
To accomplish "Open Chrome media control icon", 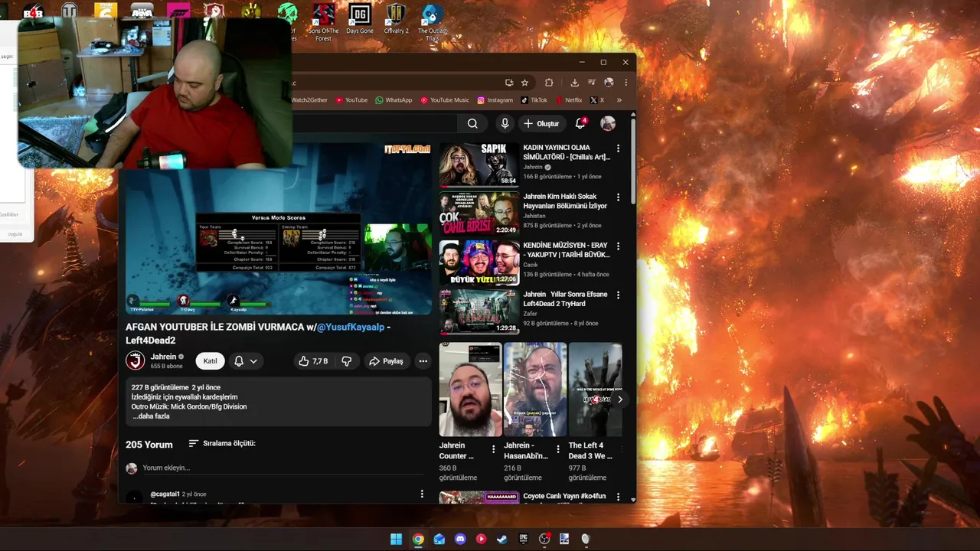I will point(592,83).
